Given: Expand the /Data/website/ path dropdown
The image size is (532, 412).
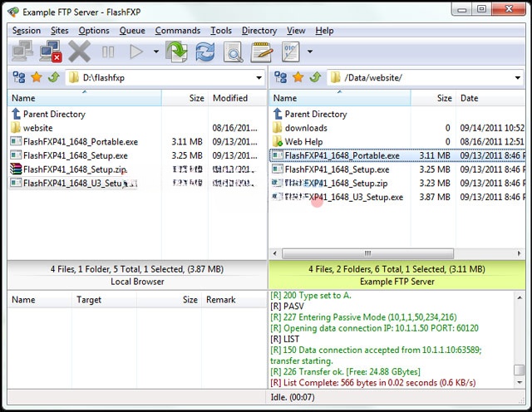Looking at the screenshot, I should click(518, 77).
